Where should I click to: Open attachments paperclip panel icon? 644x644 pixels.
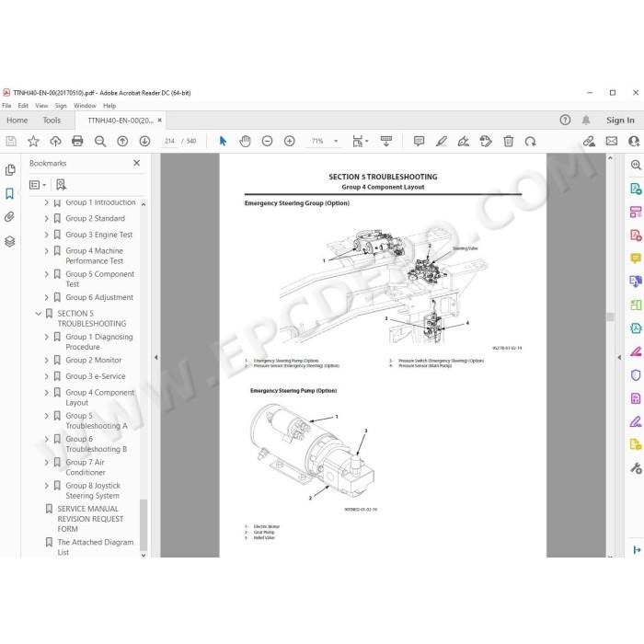click(x=10, y=217)
